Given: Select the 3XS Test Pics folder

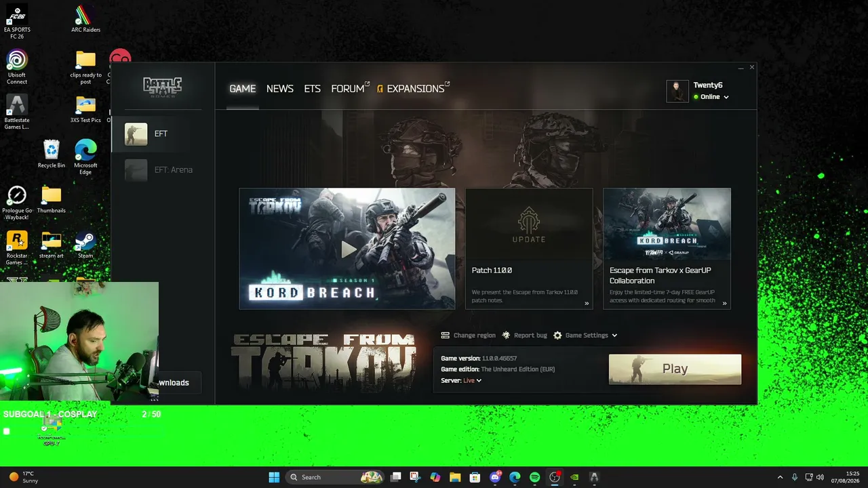Looking at the screenshot, I should pyautogui.click(x=85, y=109).
